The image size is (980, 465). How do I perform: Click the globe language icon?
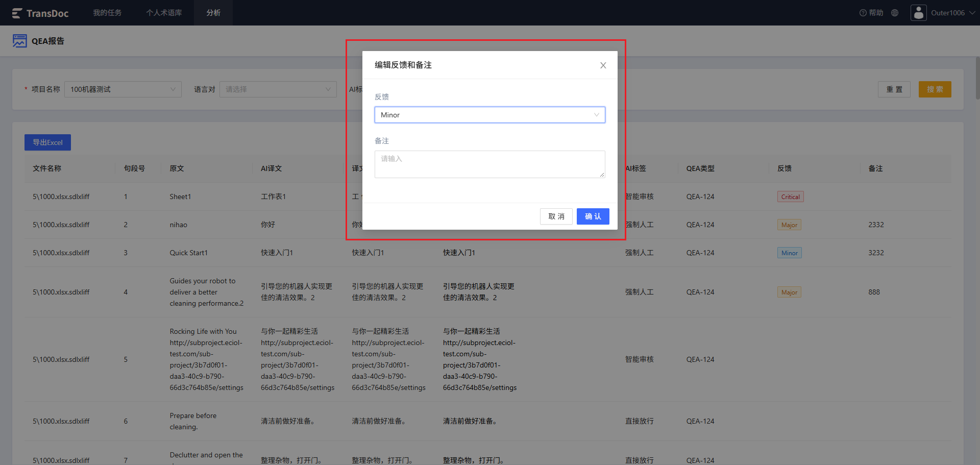coord(895,13)
